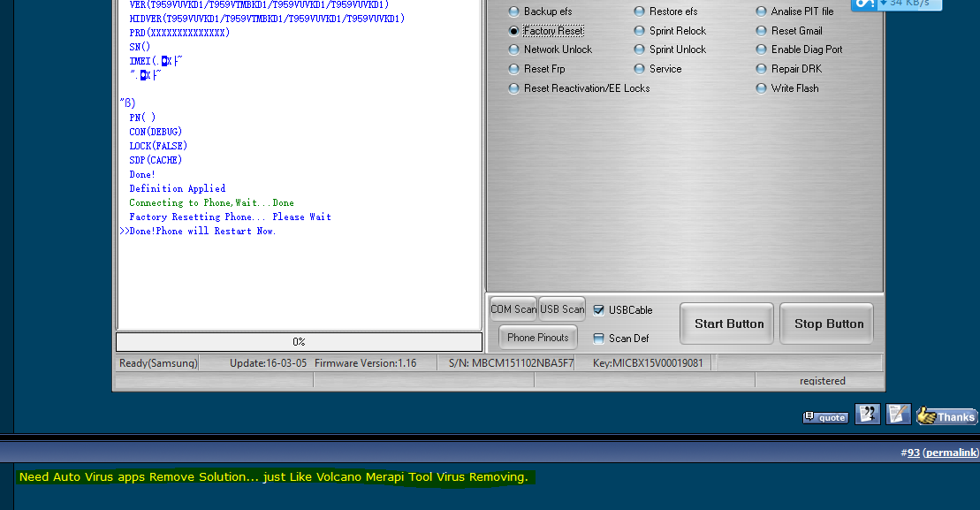Click the 'LOCK(FALSE)' log line
The width and height of the screenshot is (980, 510).
pyautogui.click(x=158, y=146)
